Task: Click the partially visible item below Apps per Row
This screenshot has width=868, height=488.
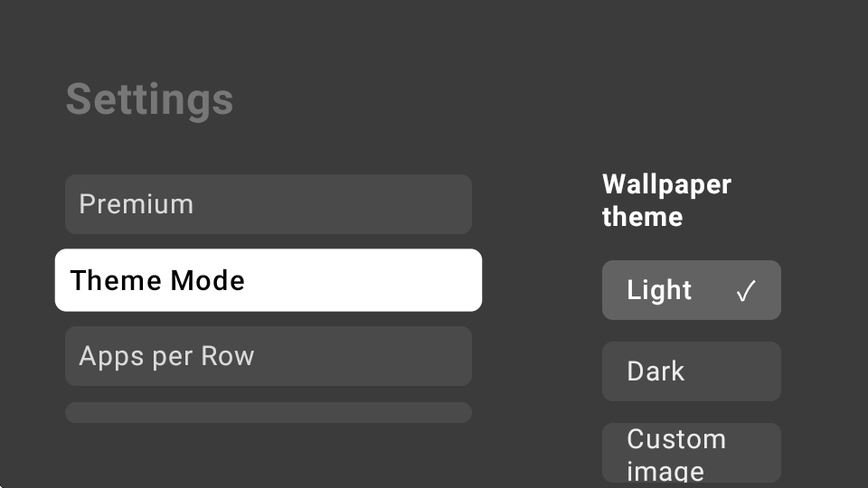Action: click(269, 413)
